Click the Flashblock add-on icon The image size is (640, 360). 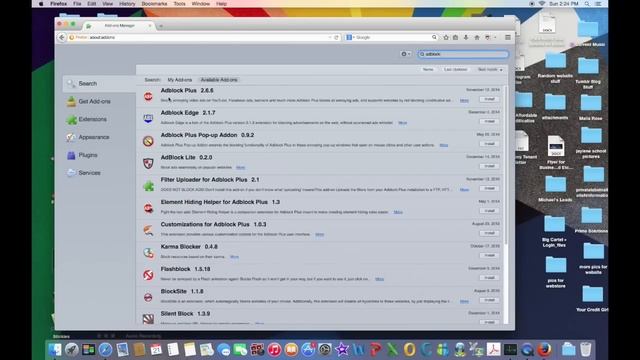[x=148, y=275]
